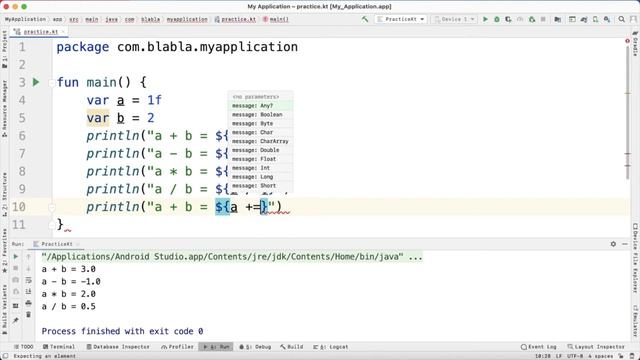The height and width of the screenshot is (360, 640).
Task: Open the Favorites side tab
Action: click(4, 251)
